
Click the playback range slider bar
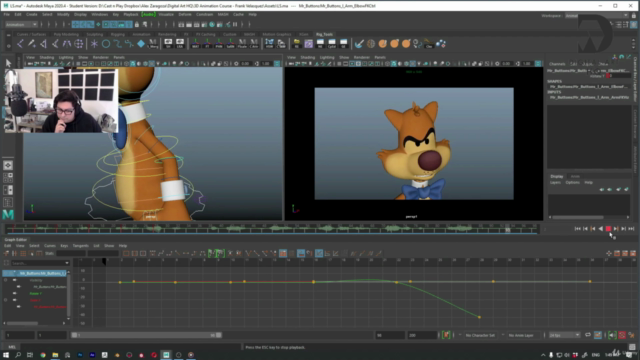pos(147,335)
